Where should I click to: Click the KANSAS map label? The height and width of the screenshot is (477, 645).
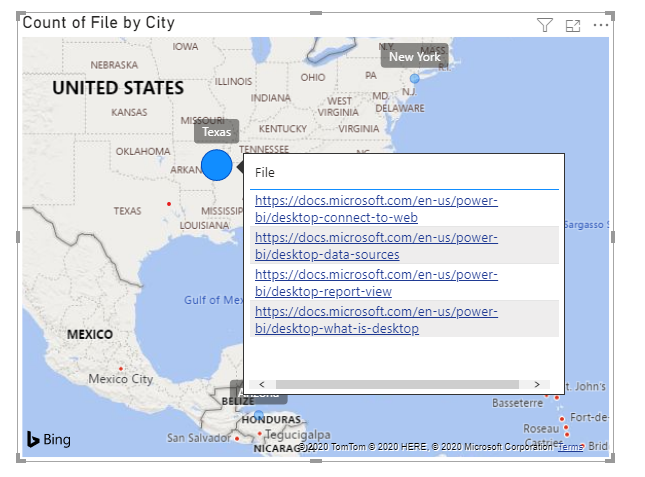click(129, 112)
